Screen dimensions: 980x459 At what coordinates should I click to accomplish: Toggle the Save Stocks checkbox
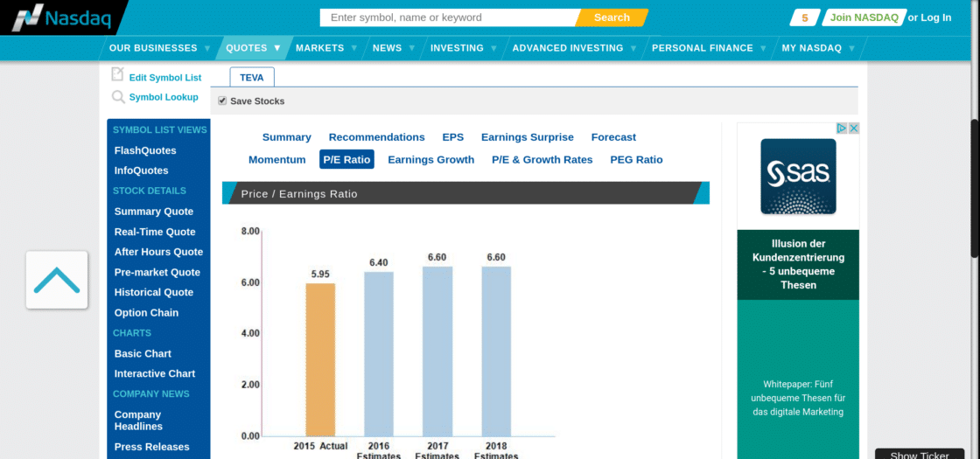click(x=222, y=101)
